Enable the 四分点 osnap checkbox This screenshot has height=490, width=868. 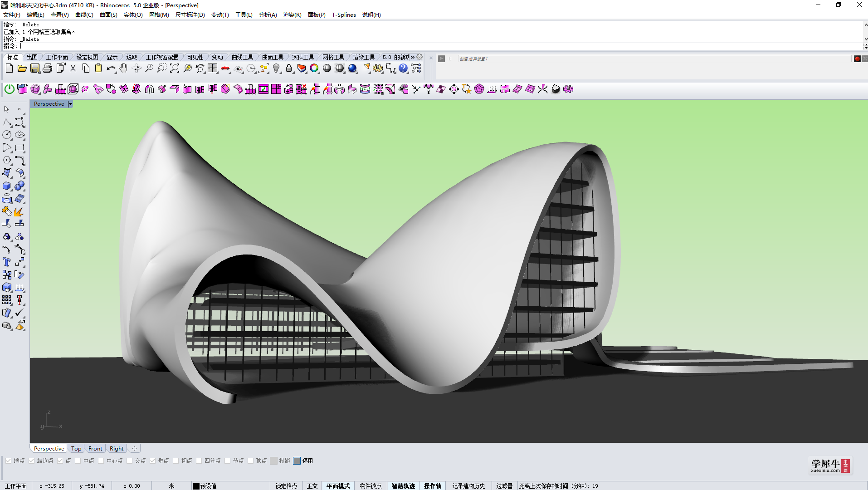click(199, 461)
